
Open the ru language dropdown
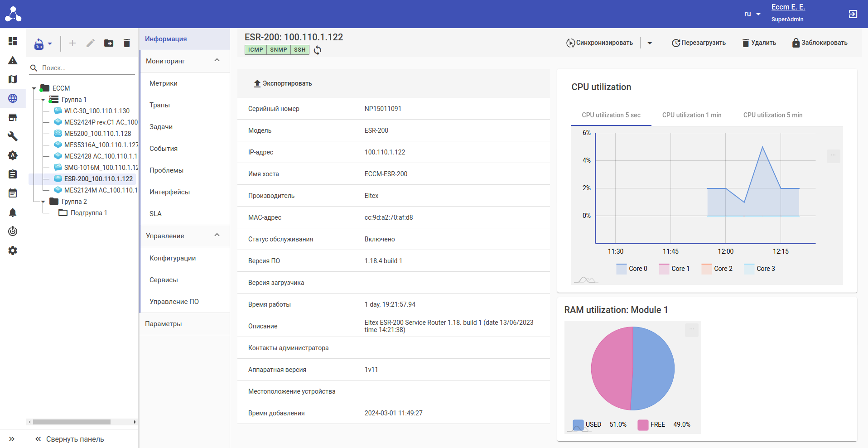tap(752, 14)
